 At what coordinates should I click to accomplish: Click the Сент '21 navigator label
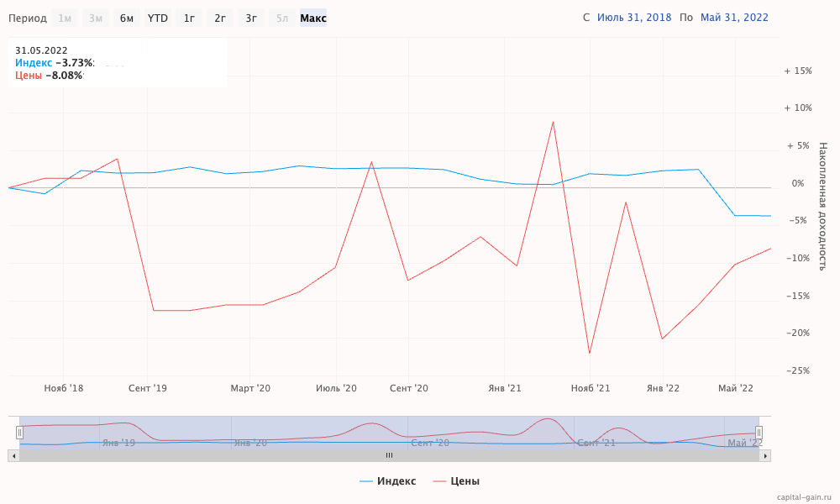[596, 443]
